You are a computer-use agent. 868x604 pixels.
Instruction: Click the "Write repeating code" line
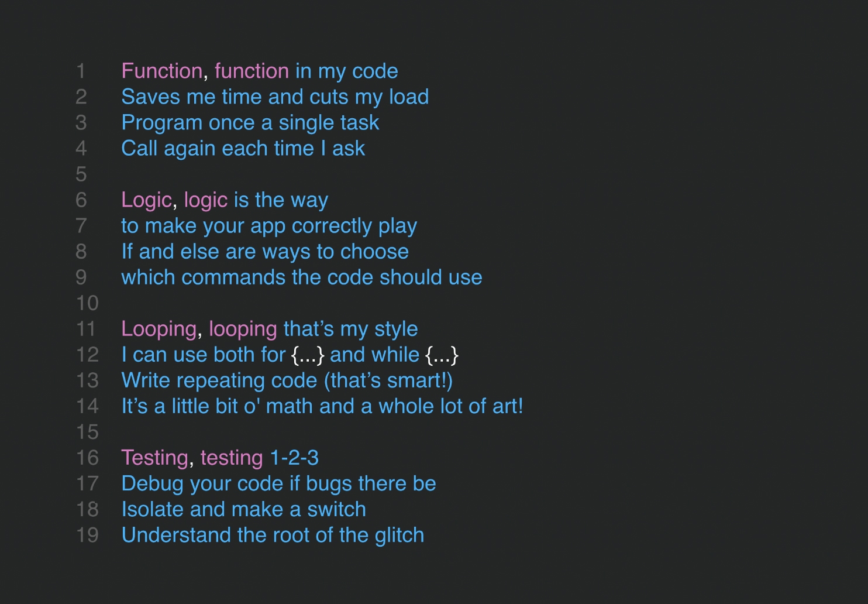click(x=287, y=380)
